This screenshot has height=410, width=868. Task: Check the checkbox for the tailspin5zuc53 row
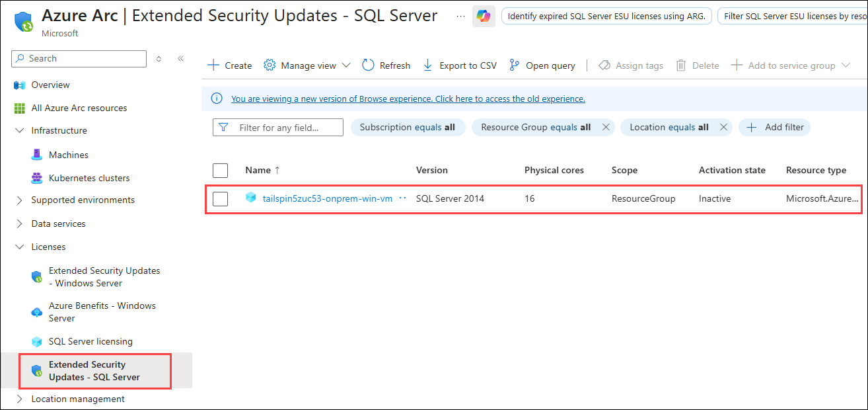pyautogui.click(x=220, y=198)
